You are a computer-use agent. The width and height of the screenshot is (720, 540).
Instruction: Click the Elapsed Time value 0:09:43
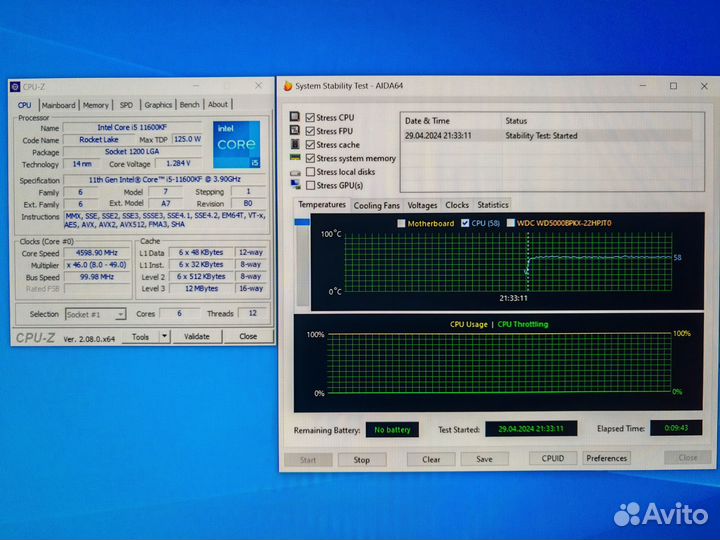click(x=676, y=428)
